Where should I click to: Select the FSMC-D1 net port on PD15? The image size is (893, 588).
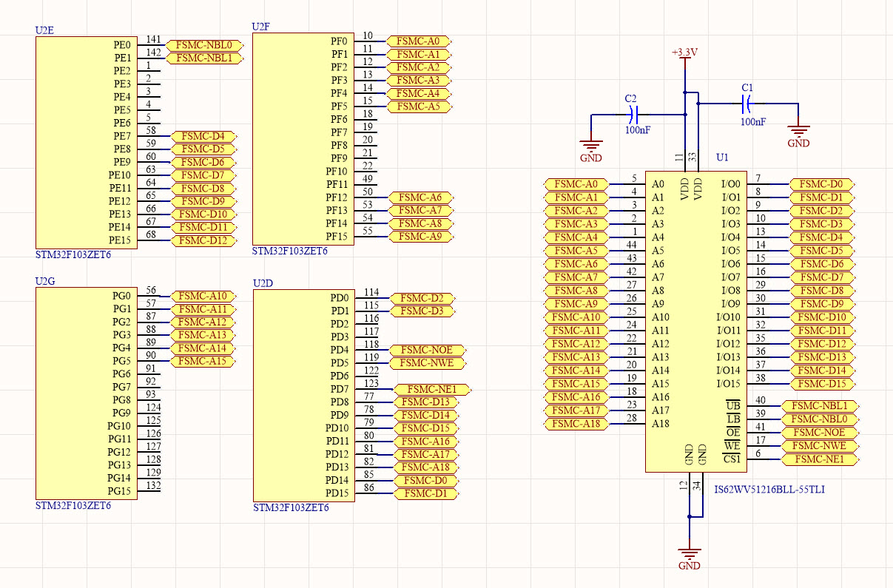tap(427, 493)
